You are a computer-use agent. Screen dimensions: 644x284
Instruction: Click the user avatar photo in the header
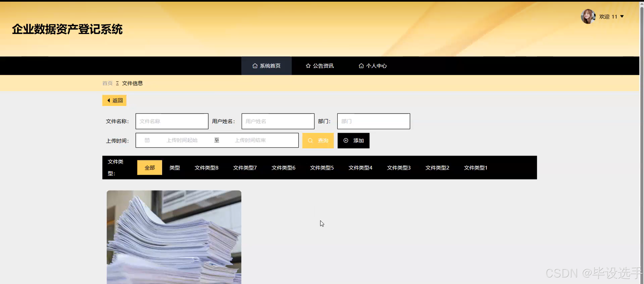(x=588, y=16)
